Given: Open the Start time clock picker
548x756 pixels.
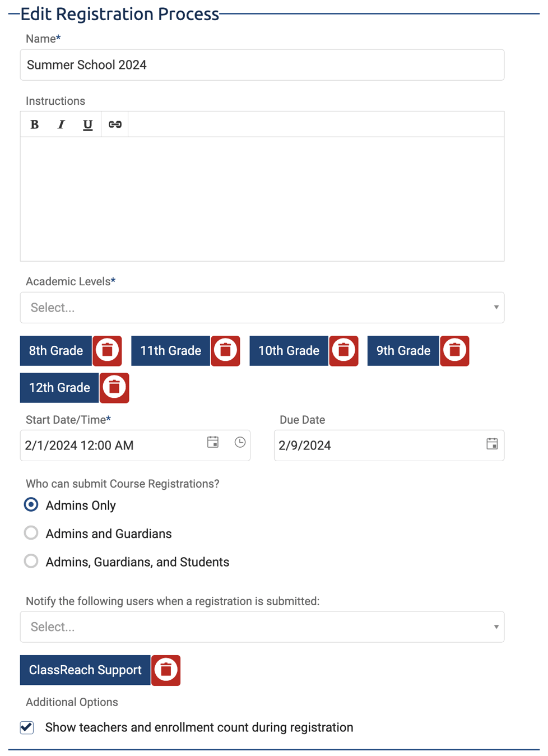Looking at the screenshot, I should coord(240,443).
